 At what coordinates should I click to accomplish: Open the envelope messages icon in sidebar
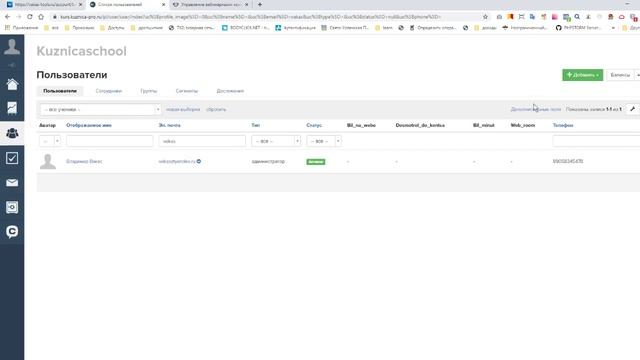(x=12, y=182)
